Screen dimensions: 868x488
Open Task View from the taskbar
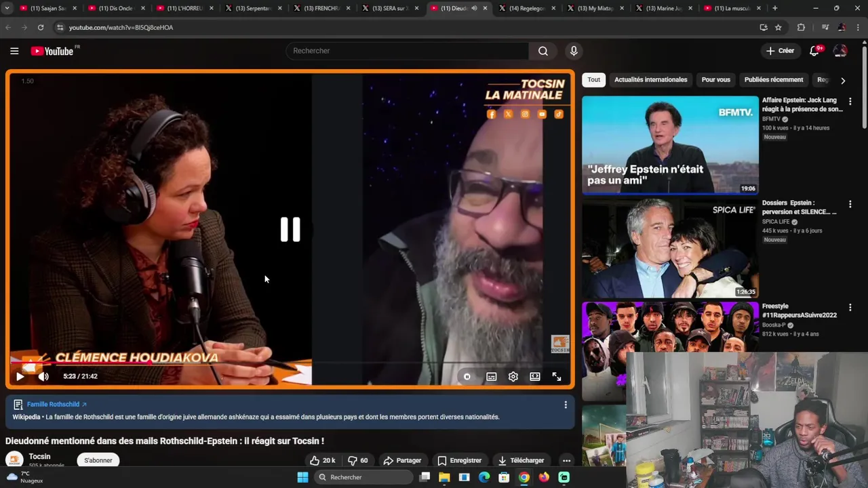[425, 477]
